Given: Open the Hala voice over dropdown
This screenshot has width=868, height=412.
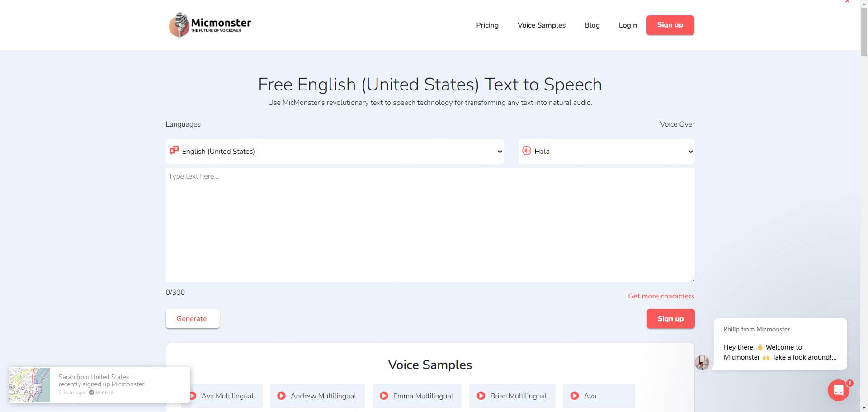Looking at the screenshot, I should (606, 152).
